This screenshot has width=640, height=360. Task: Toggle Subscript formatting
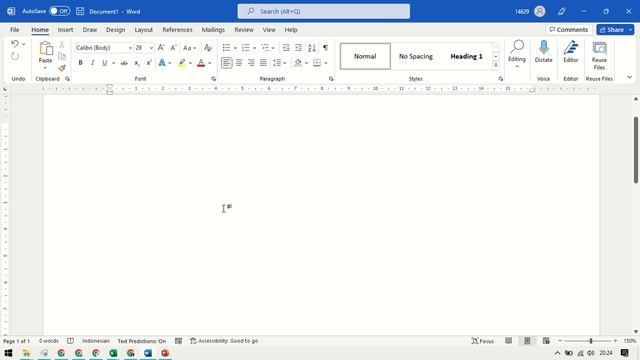click(137, 63)
